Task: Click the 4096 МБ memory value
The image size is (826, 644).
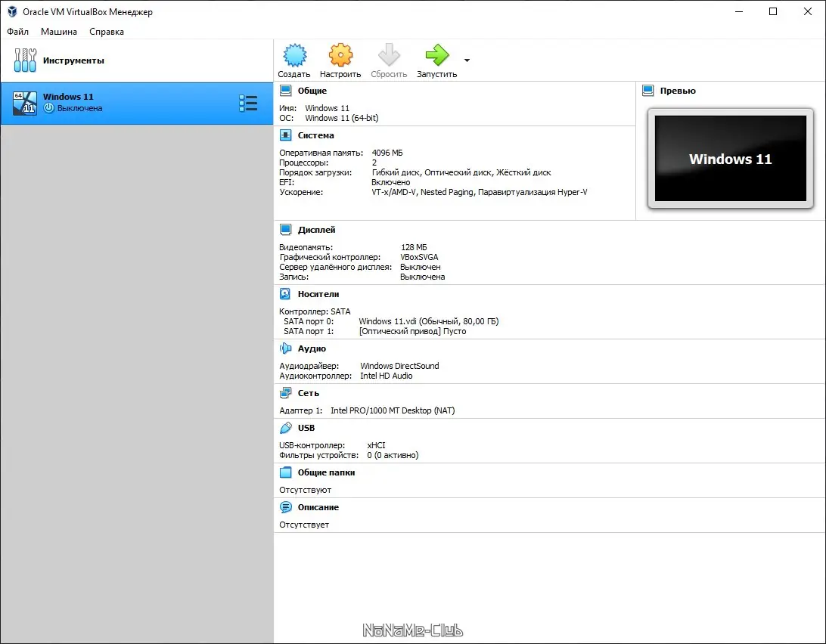Action: click(387, 153)
